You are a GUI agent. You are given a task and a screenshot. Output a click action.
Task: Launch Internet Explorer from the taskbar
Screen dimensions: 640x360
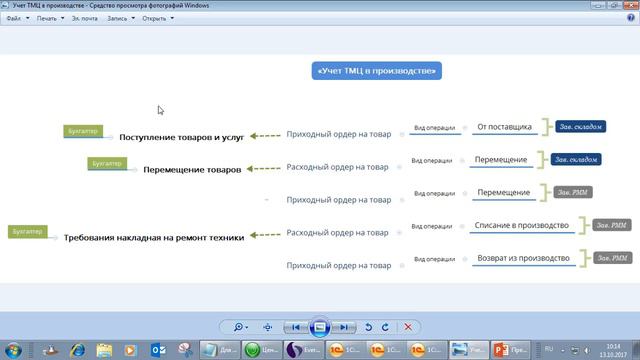point(78,350)
